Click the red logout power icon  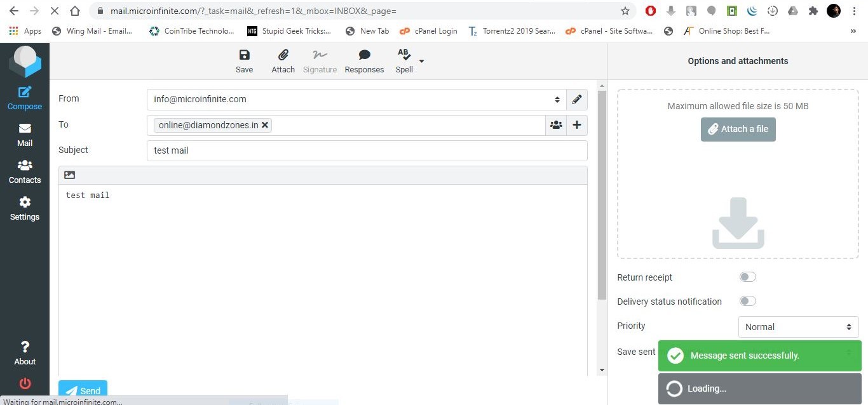pyautogui.click(x=25, y=383)
